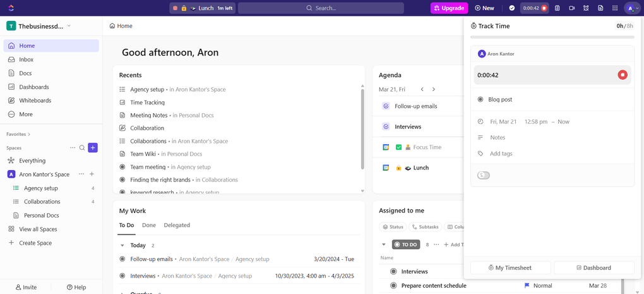
Task: Select Home in the sidebar
Action: tap(51, 46)
